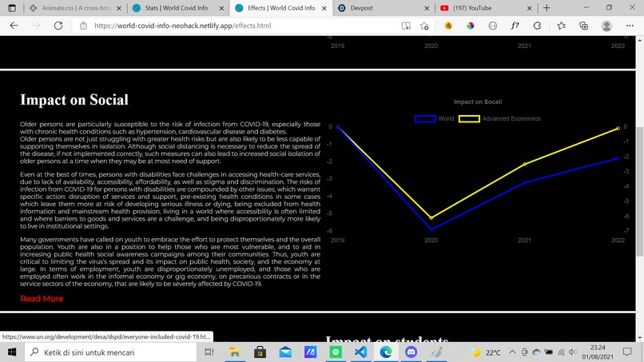
Task: Open Discord from the taskbar
Action: (411, 352)
